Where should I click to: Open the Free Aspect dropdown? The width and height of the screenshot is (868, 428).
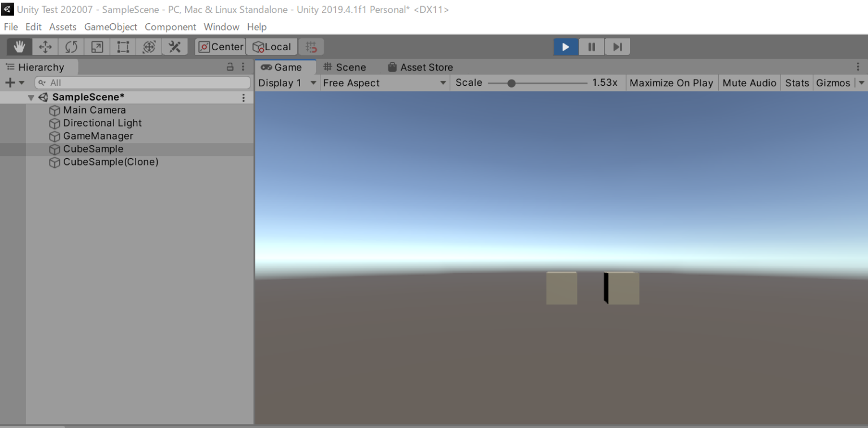coord(384,82)
